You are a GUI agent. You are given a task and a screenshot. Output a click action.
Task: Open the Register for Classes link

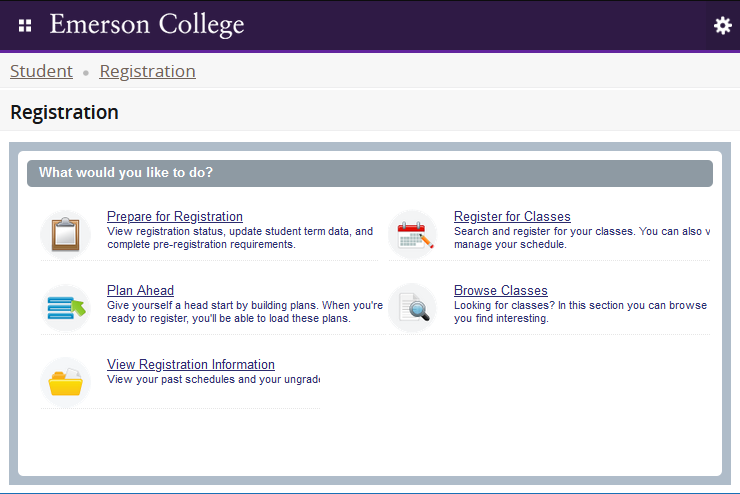512,217
